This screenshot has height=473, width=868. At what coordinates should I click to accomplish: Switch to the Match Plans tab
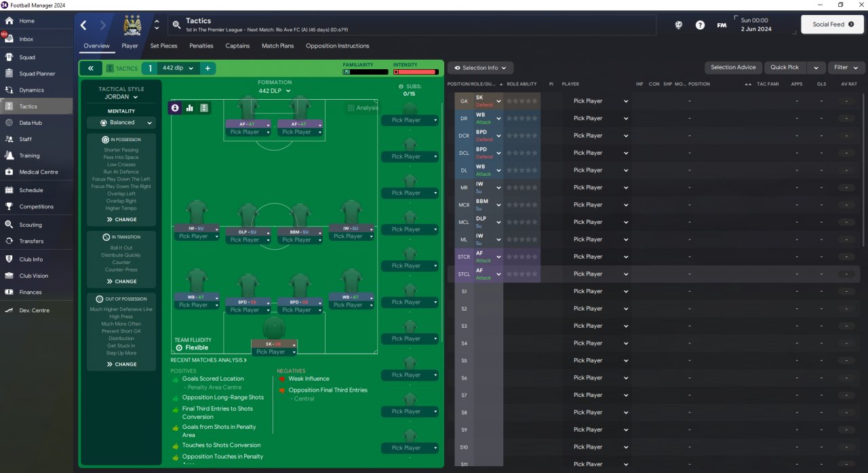(x=278, y=46)
